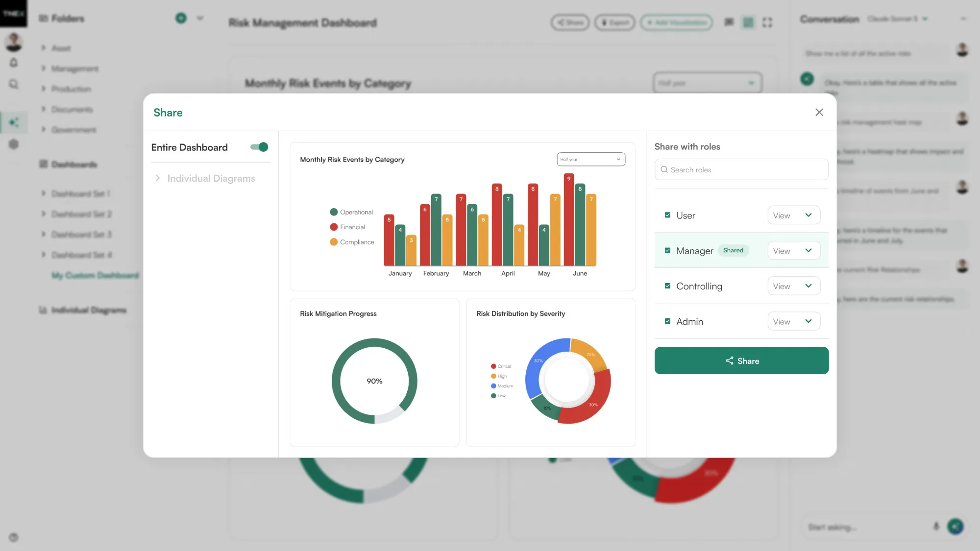
Task: Click the Shared badge next to Manager
Action: [733, 250]
